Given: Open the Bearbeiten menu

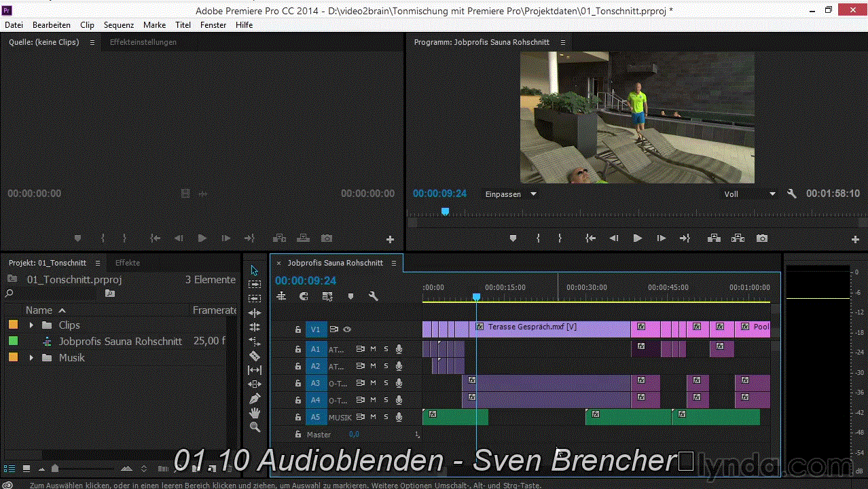Looking at the screenshot, I should [x=52, y=24].
